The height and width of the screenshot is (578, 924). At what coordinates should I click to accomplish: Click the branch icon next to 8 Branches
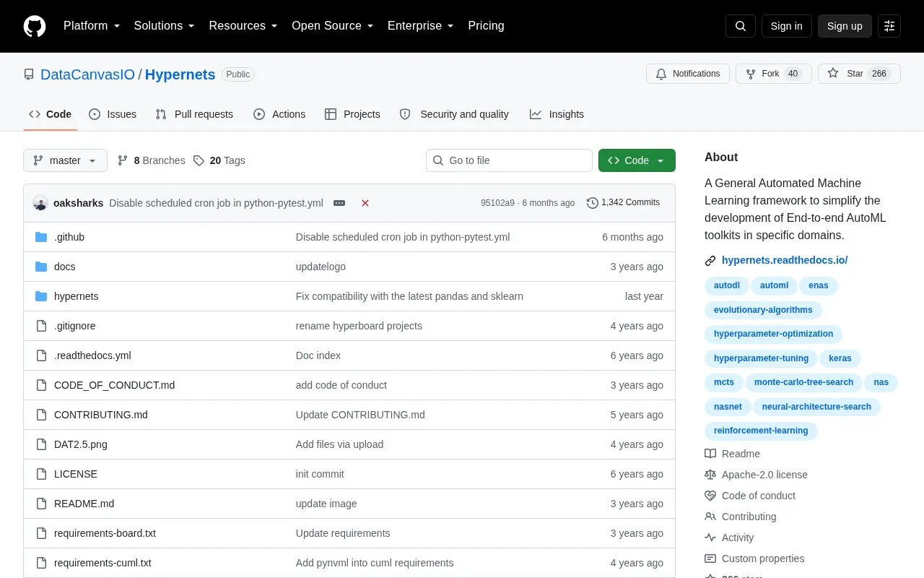pos(123,160)
